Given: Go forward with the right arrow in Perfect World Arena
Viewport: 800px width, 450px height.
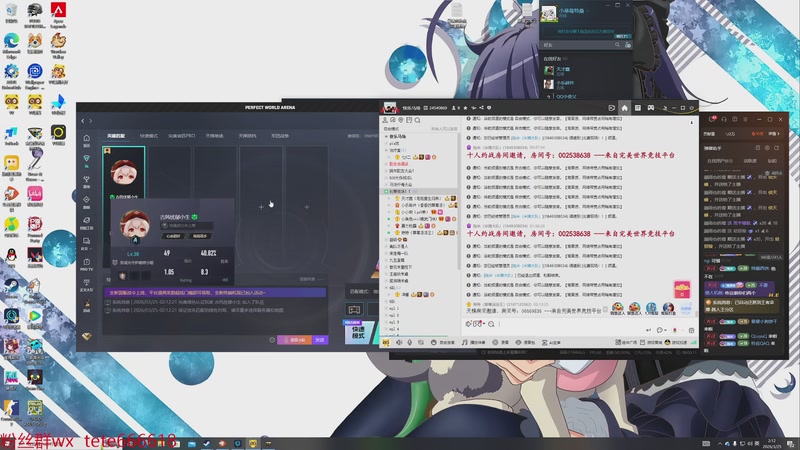Looking at the screenshot, I should pos(91,121).
